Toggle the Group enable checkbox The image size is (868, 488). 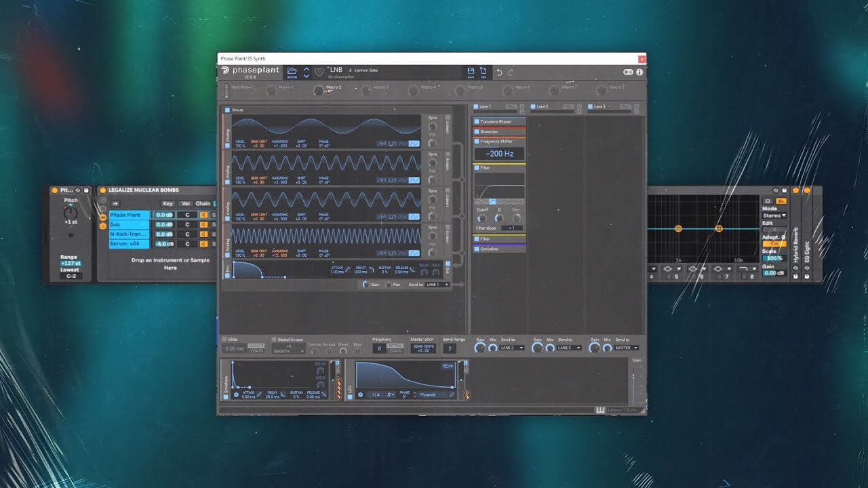tap(228, 110)
